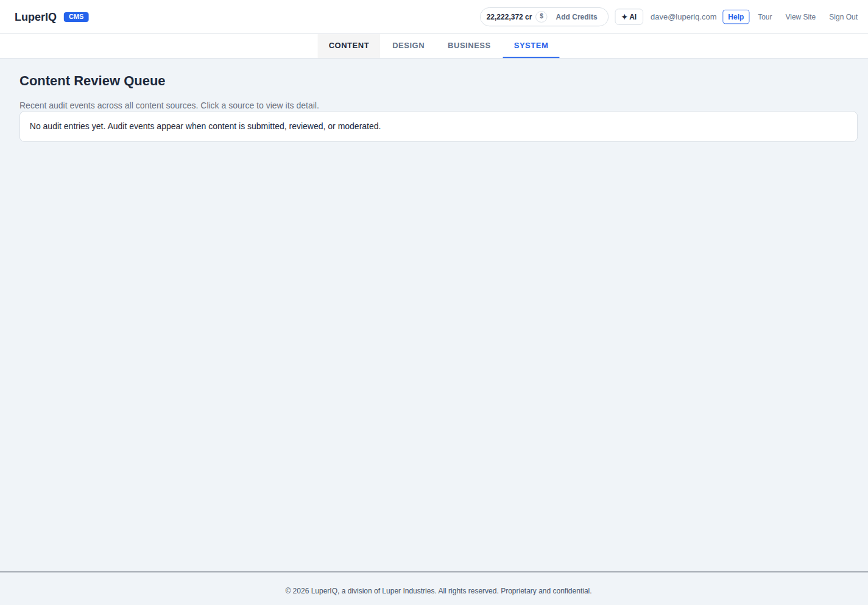Open the site via View Site
Screen dimensions: 868x605
point(800,16)
